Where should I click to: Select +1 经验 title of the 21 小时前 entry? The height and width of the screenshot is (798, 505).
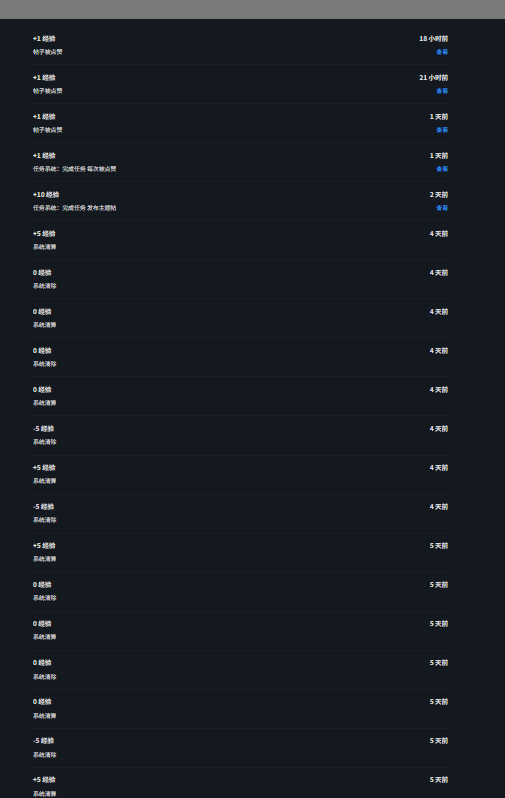[44, 77]
